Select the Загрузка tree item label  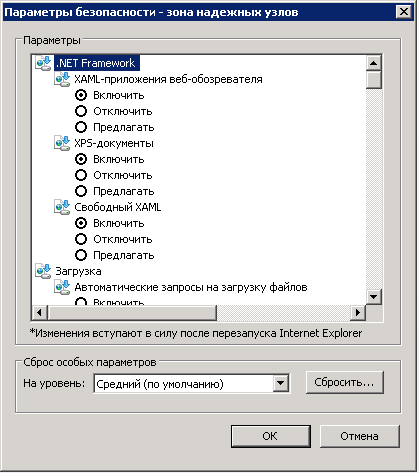point(78,271)
